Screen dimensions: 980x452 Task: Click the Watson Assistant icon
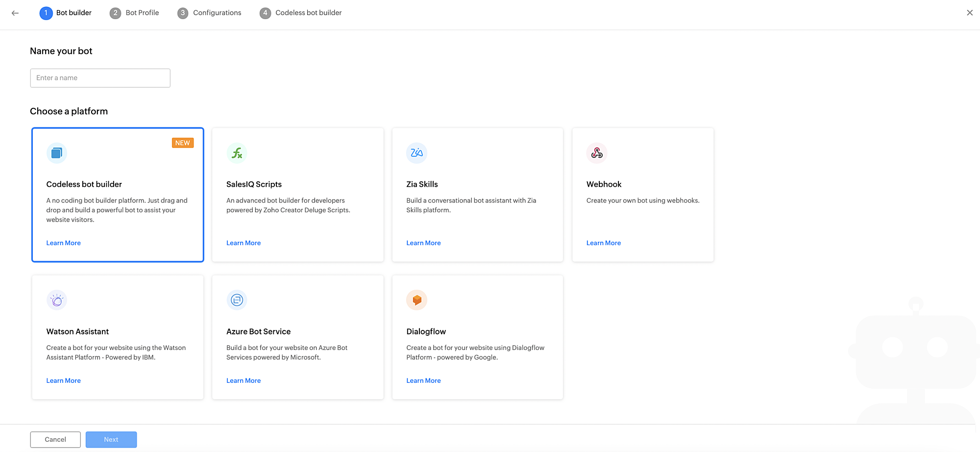click(57, 300)
